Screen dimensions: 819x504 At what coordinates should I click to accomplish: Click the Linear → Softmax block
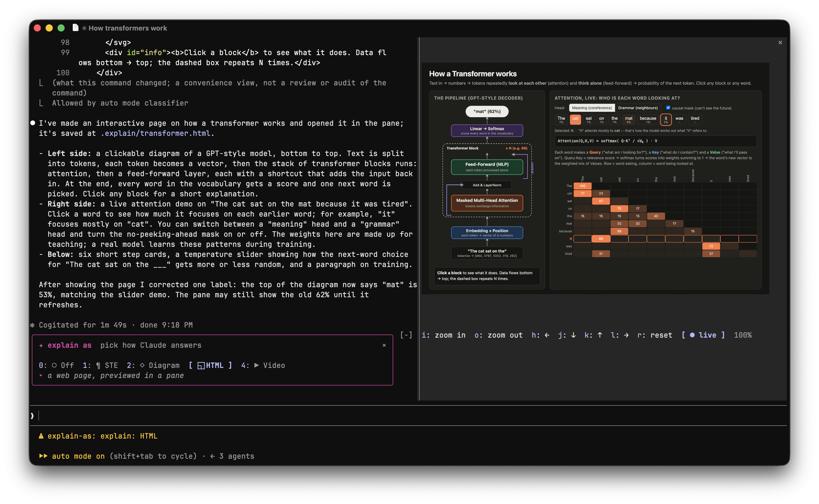coord(487,131)
